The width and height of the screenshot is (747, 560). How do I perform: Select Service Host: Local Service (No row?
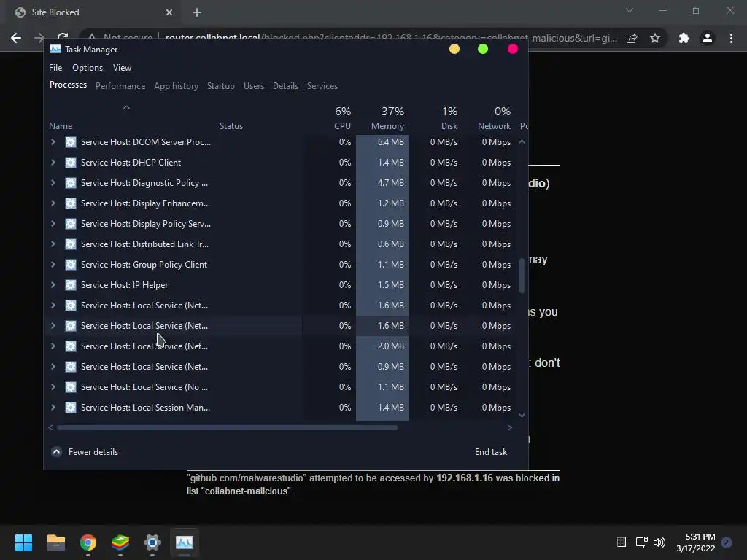[281, 387]
